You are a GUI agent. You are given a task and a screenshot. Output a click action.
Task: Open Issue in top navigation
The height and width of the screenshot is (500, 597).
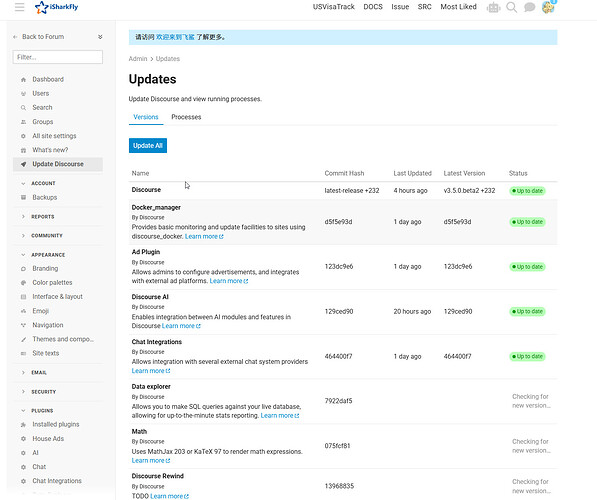point(400,7)
